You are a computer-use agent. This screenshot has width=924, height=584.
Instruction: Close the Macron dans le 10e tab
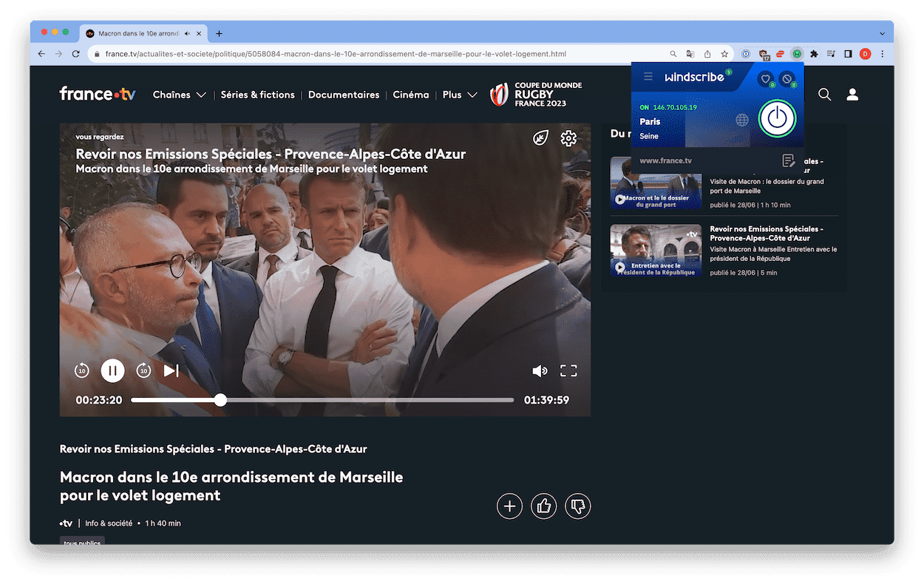[x=199, y=33]
